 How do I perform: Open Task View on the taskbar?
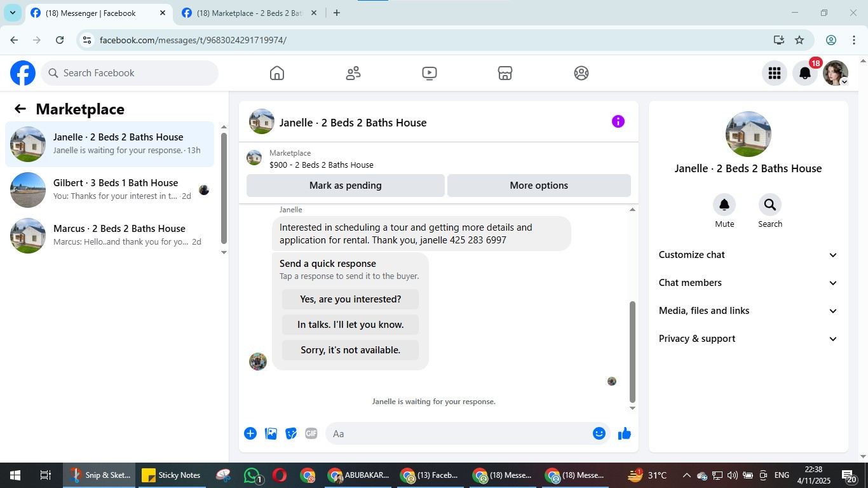(45, 475)
